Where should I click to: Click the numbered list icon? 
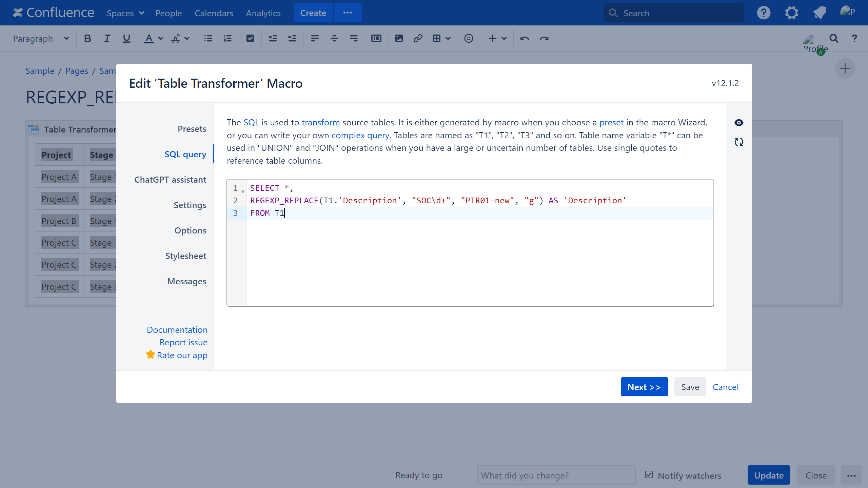point(228,39)
